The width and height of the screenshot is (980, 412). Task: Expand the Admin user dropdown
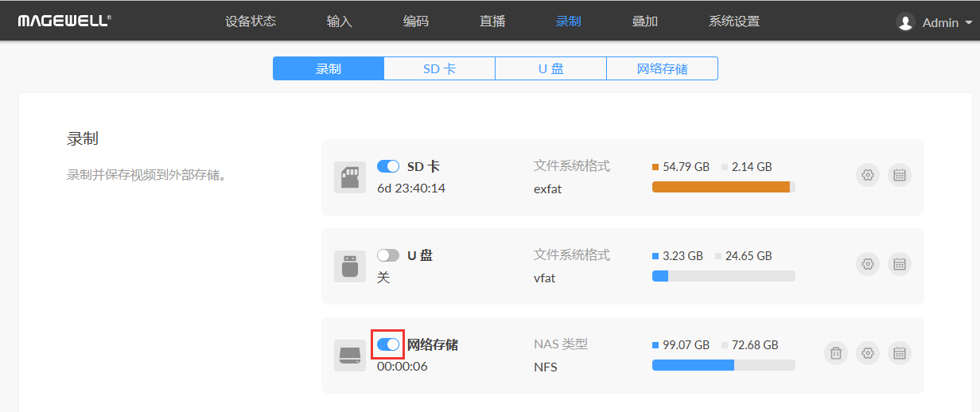point(968,23)
